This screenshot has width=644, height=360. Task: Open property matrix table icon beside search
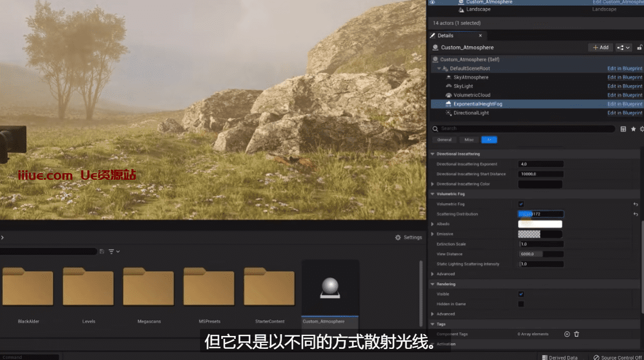(623, 129)
